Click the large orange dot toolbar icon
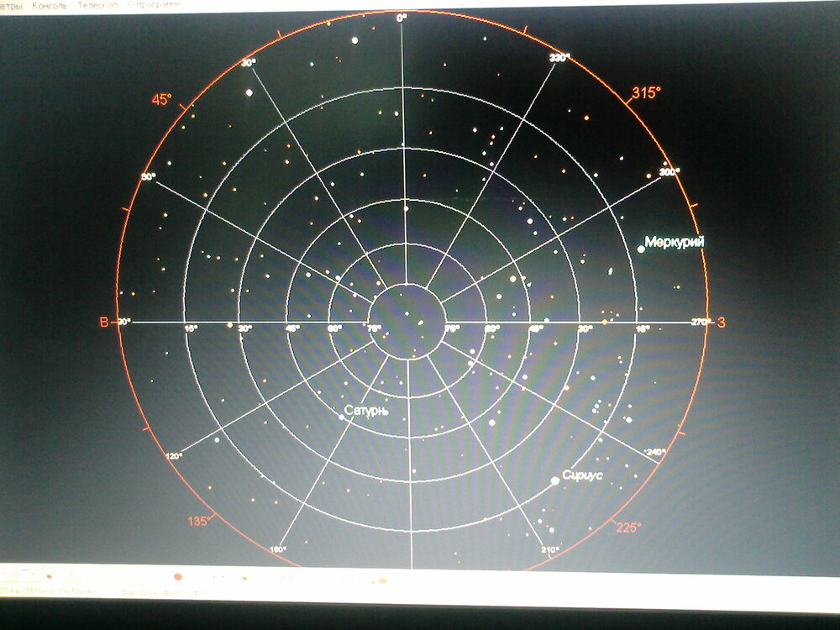Screen dimensions: 840x630 tap(178, 577)
